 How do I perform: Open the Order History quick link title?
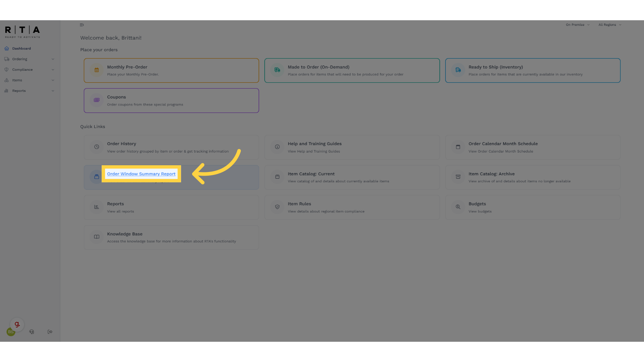[121, 144]
